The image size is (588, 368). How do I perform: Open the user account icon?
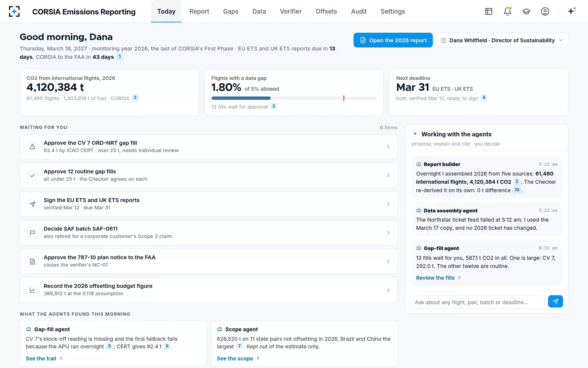pyautogui.click(x=545, y=11)
